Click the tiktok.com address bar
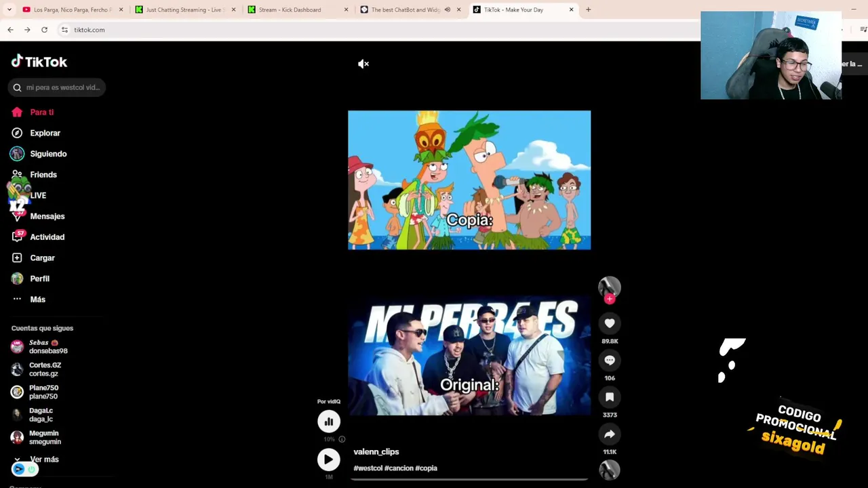 380,30
